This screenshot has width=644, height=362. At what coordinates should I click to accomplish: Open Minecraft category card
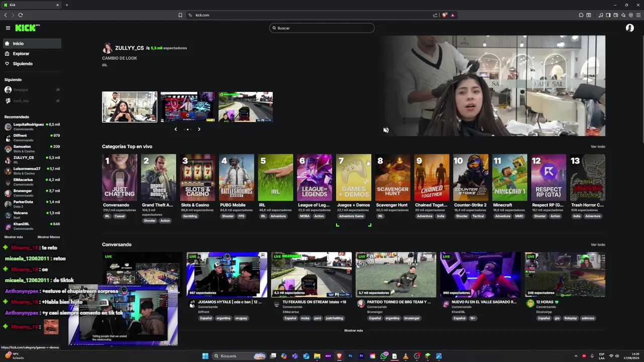tap(510, 178)
